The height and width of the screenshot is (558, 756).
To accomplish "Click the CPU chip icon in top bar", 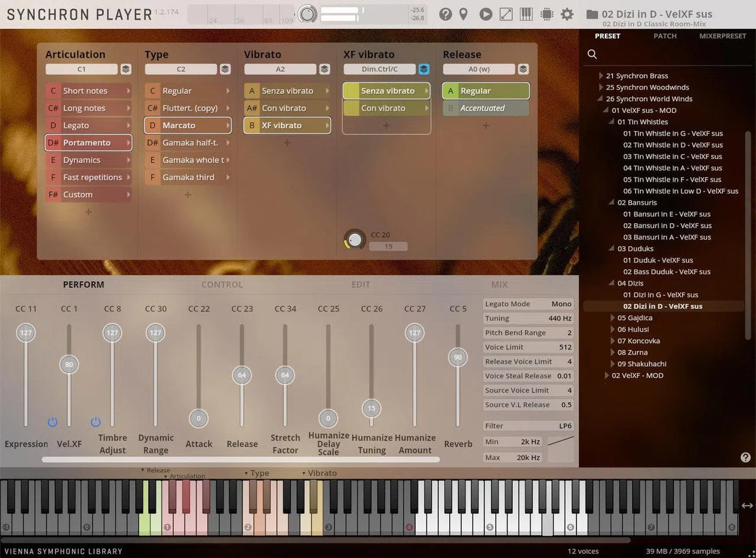I will (546, 14).
